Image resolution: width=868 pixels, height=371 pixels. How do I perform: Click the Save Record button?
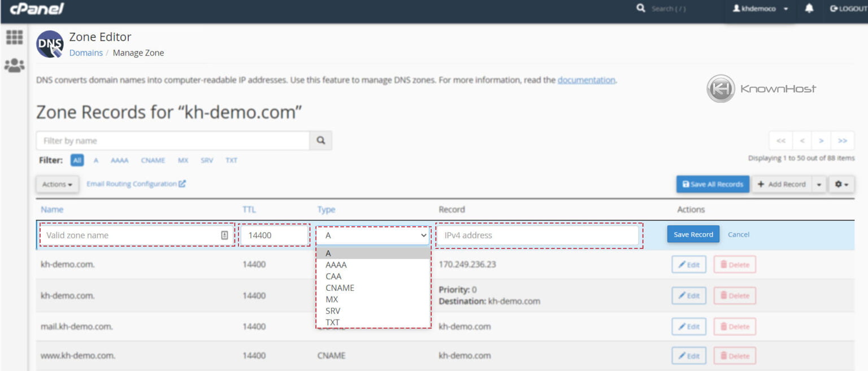click(x=693, y=234)
